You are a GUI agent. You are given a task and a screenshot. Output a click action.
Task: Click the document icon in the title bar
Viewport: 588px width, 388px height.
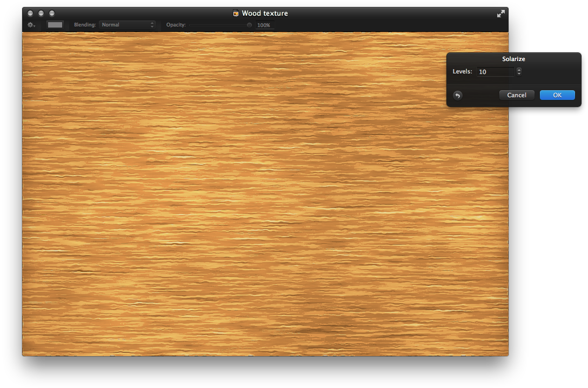[x=236, y=13]
